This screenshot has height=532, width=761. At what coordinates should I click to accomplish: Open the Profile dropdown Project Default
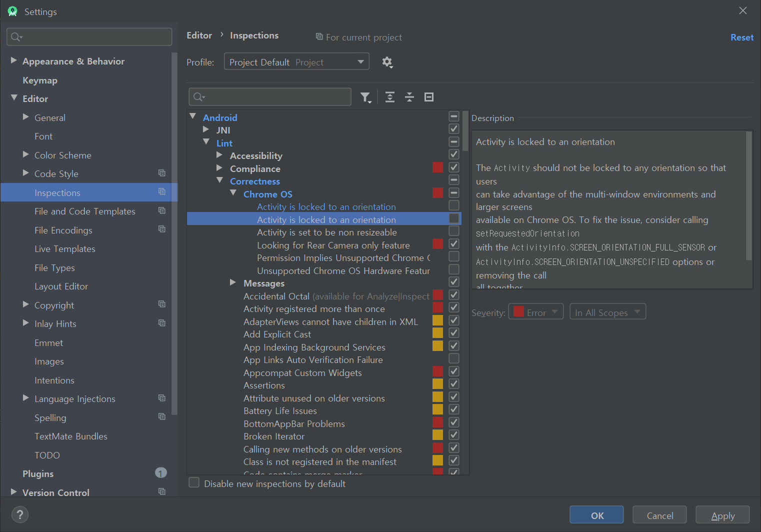click(296, 62)
